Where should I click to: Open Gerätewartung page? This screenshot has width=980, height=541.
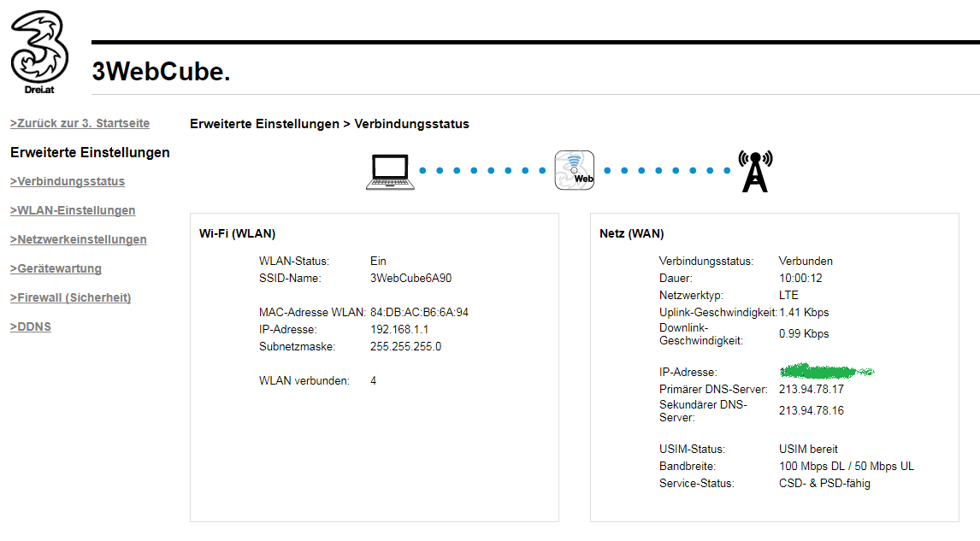pyautogui.click(x=56, y=268)
